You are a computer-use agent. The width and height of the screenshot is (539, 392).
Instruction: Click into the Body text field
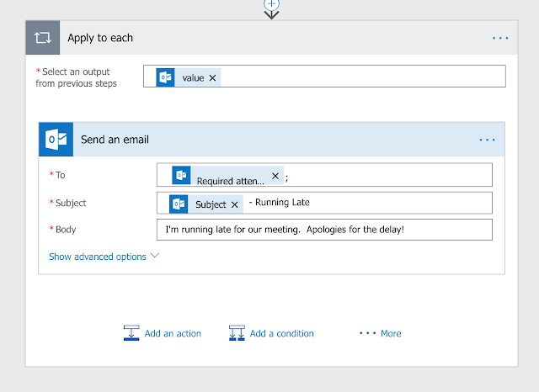pos(324,230)
